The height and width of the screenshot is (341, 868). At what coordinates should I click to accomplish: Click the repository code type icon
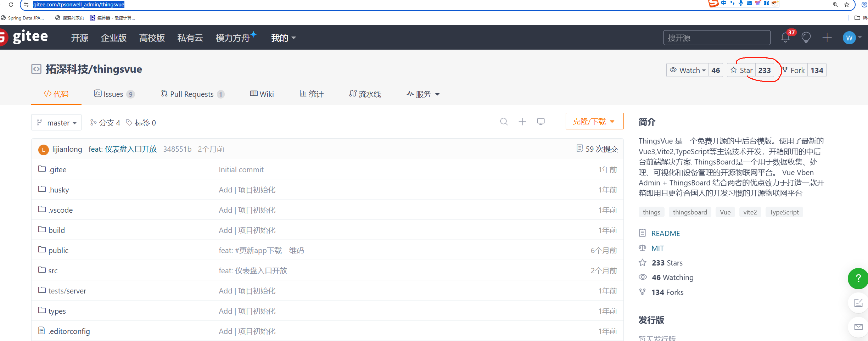tap(36, 69)
